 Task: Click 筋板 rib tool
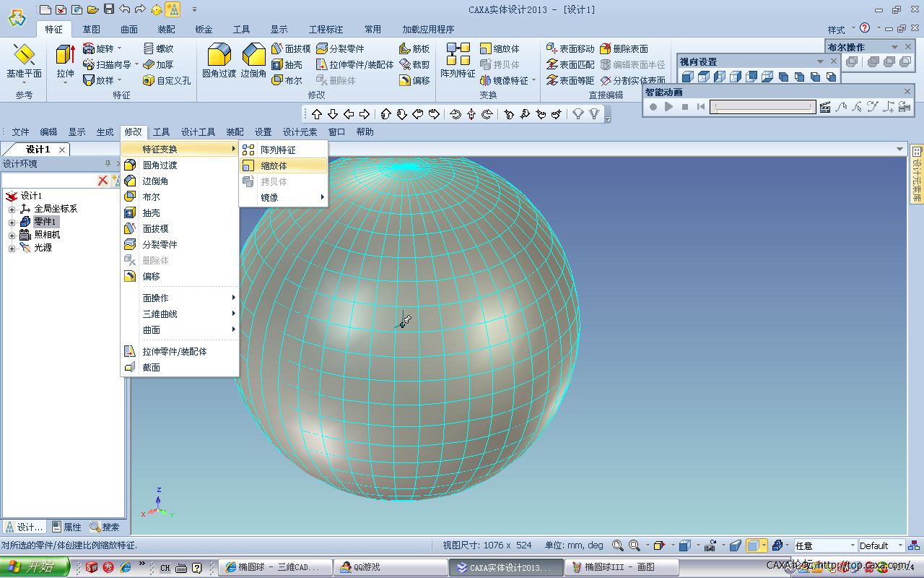point(414,48)
